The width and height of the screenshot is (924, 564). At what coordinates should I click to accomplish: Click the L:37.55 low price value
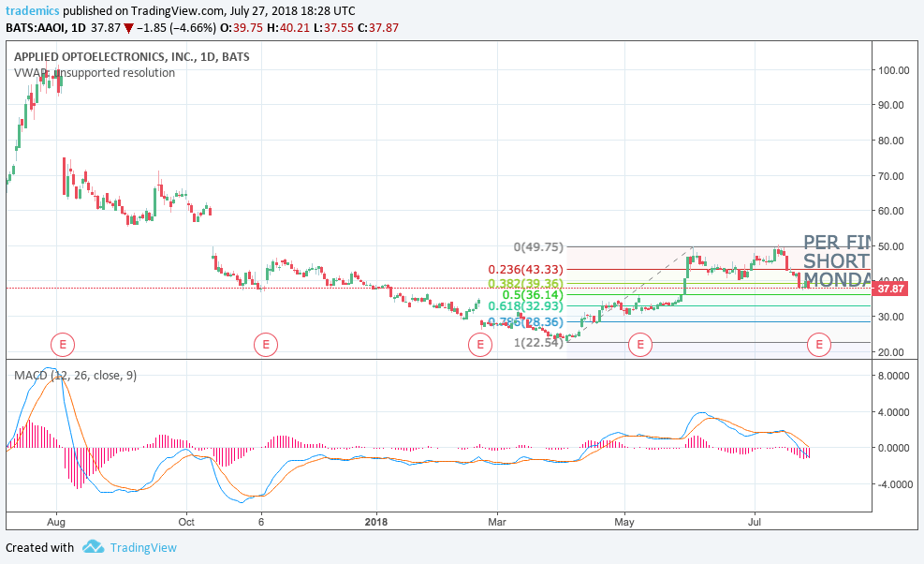[x=333, y=28]
